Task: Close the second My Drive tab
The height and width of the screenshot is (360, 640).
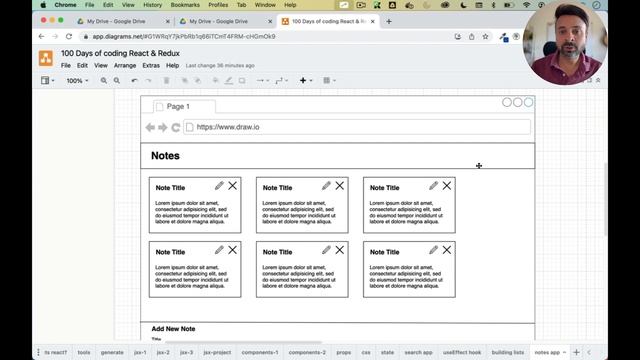Action: pos(270,22)
